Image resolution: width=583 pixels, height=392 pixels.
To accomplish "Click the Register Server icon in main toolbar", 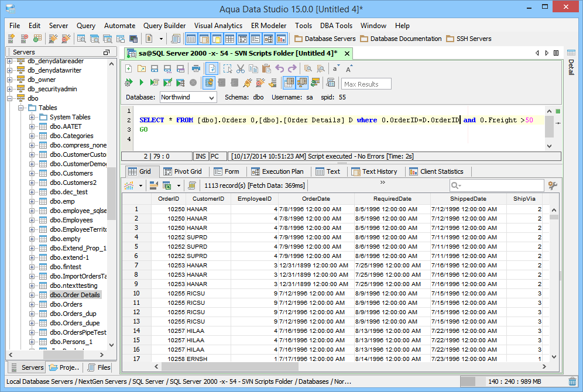I will click(11, 39).
